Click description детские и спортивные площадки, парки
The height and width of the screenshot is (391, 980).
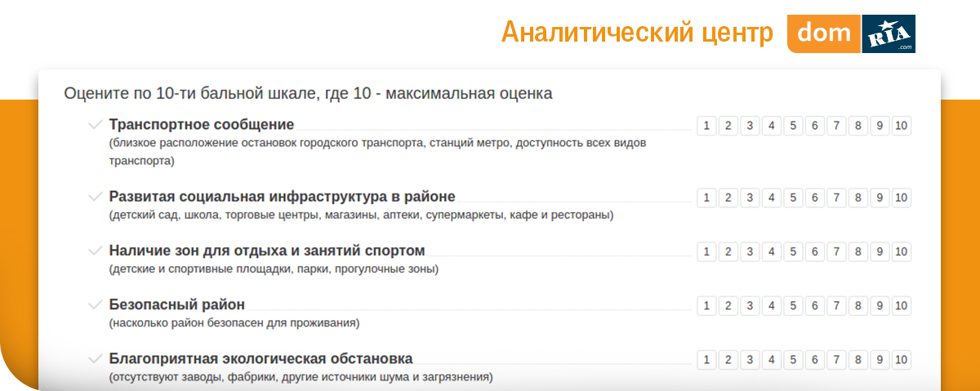[x=274, y=269]
